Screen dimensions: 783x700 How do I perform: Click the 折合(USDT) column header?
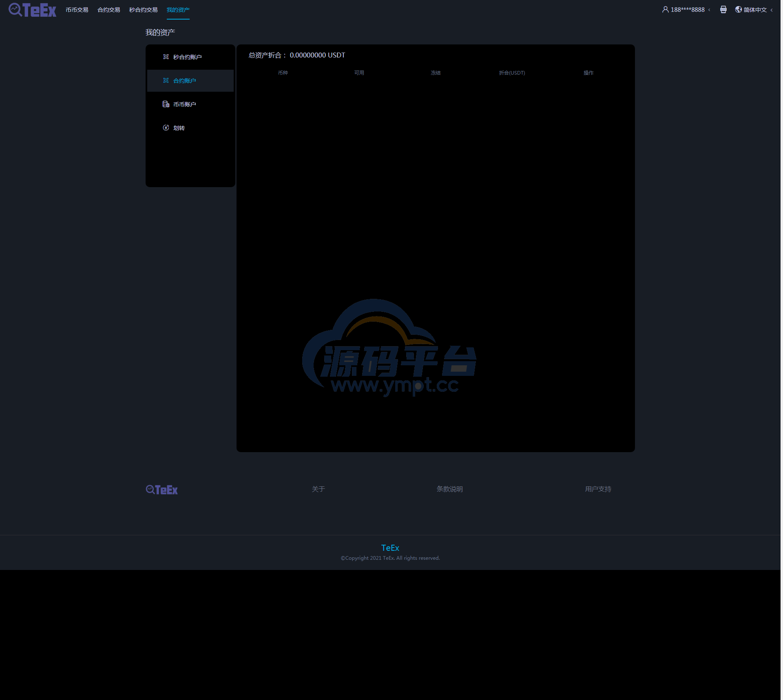512,73
